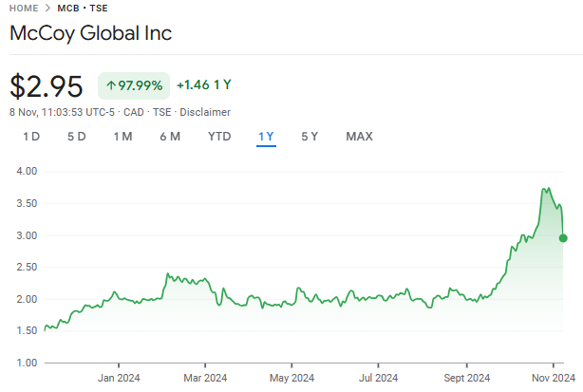This screenshot has width=583, height=392.
Task: Open the Disclaimer link
Action: point(205,112)
